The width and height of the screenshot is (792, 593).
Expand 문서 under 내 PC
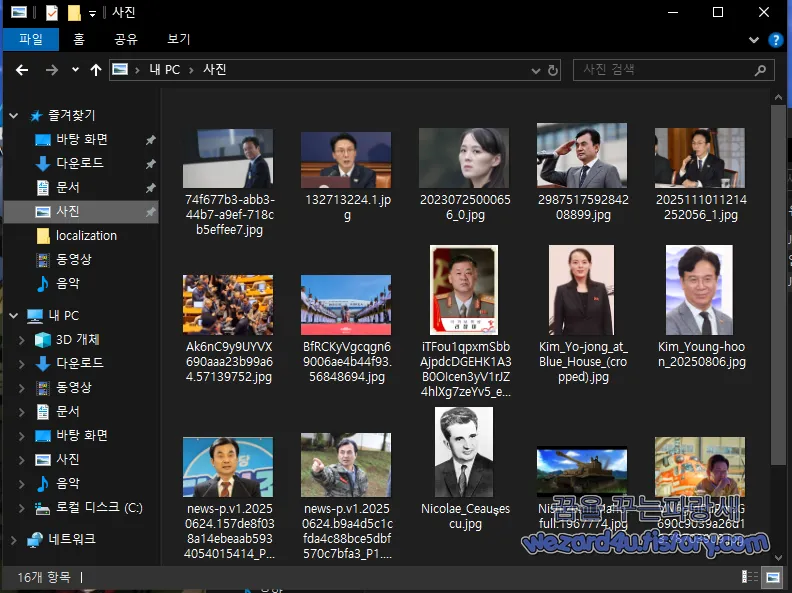click(21, 412)
